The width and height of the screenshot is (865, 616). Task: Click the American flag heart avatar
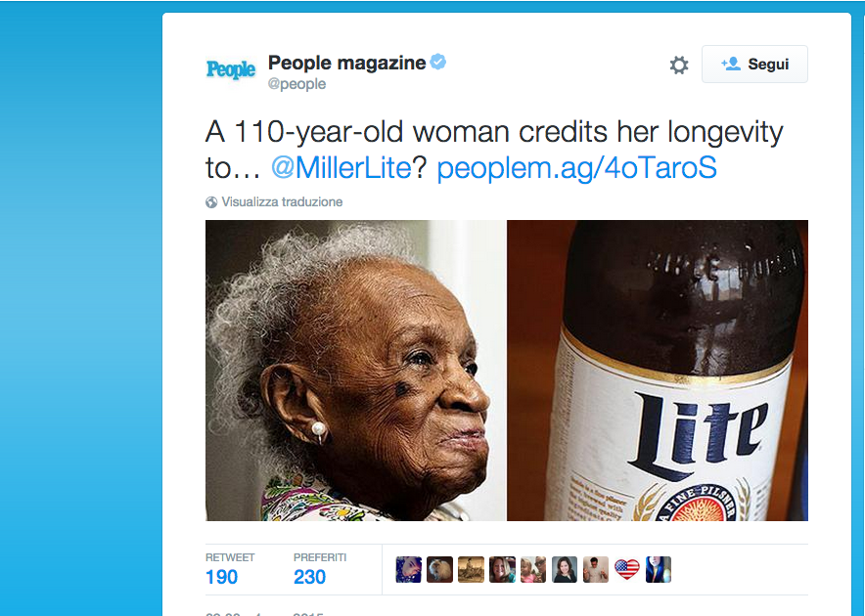click(x=627, y=570)
